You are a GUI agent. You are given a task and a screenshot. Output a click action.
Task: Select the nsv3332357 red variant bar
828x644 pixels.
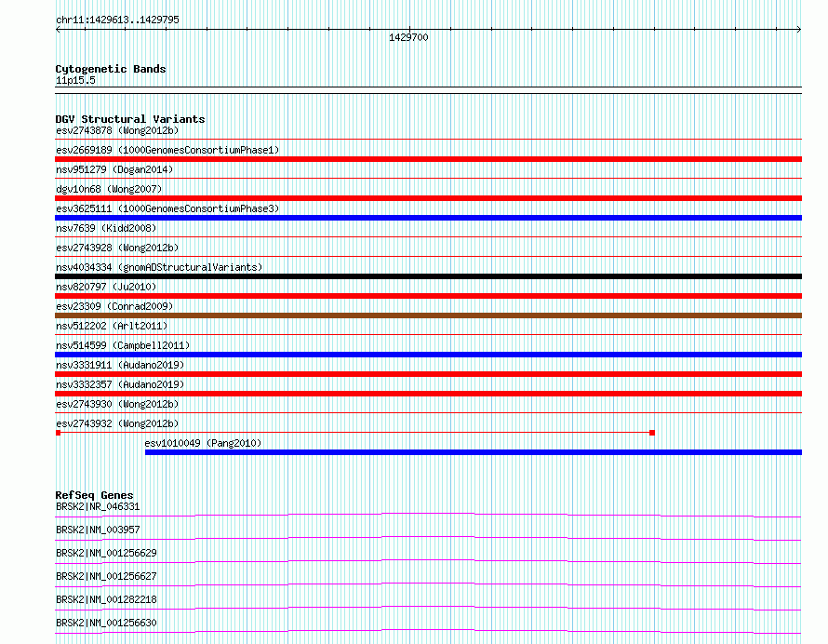click(428, 394)
